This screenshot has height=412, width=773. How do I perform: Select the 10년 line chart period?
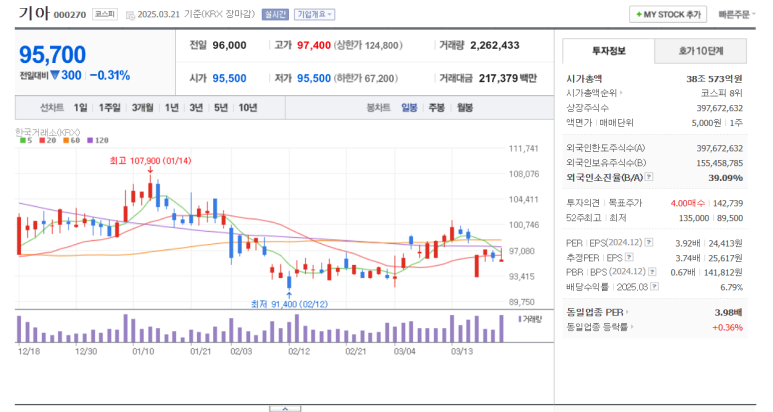248,107
